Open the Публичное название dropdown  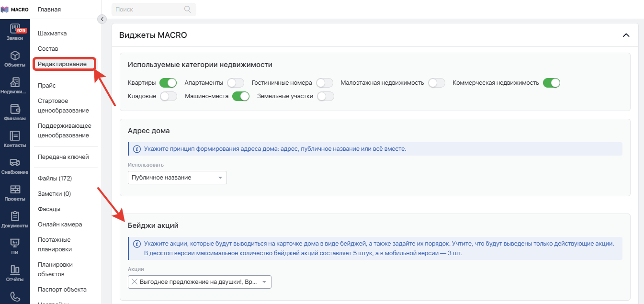pos(177,178)
